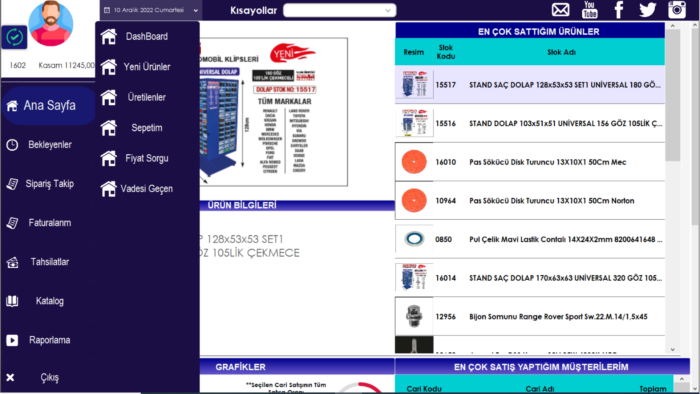Click thumbnail of stock 15516 cabinet
Viewport: 700px width, 394px height.
click(414, 123)
